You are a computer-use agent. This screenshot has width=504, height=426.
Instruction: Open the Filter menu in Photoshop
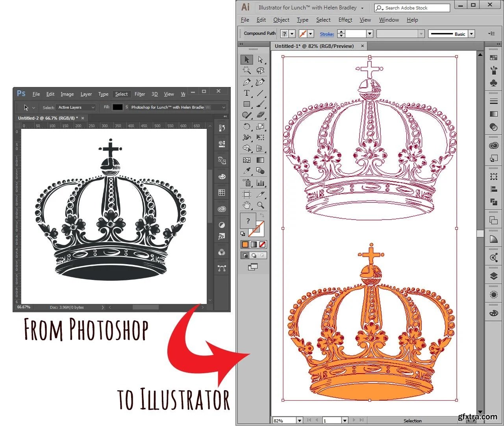[x=140, y=94]
